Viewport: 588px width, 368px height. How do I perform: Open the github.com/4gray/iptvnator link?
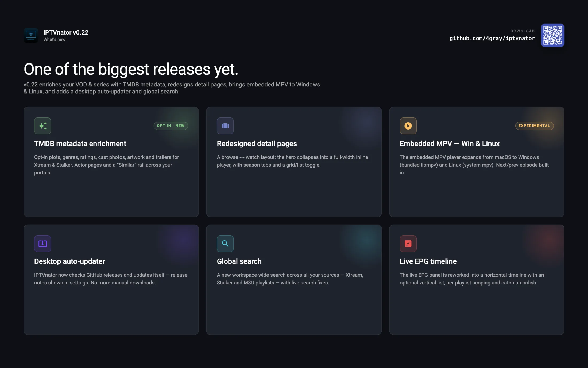[492, 38]
